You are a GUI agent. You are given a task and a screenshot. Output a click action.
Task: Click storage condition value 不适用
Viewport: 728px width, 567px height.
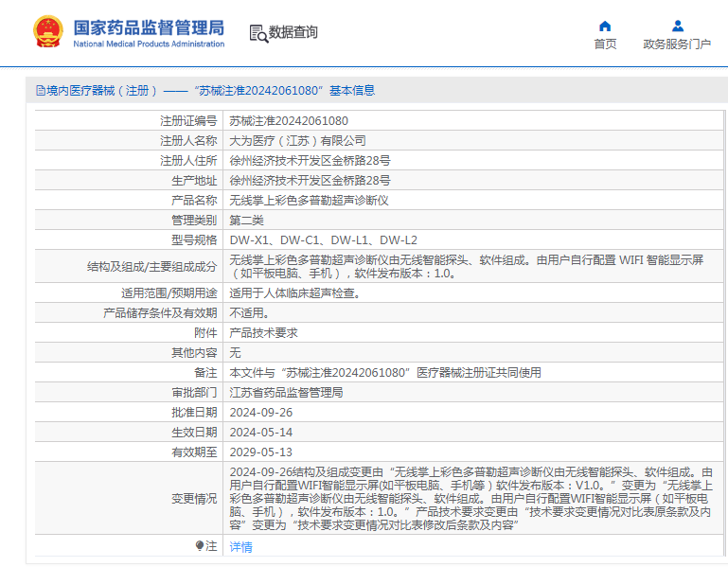pos(249,313)
